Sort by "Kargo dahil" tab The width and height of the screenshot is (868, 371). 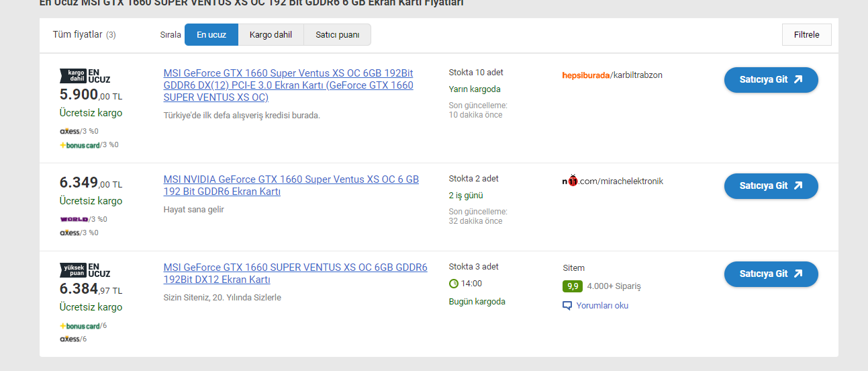(271, 35)
